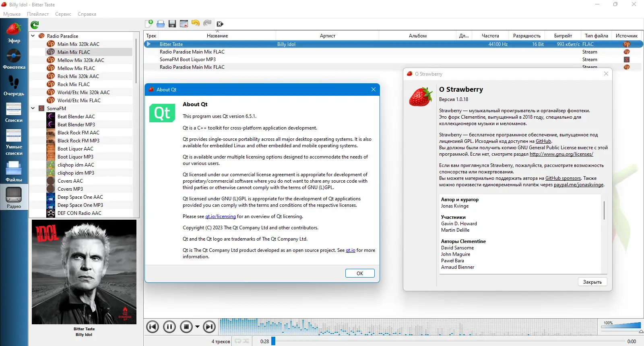
Task: Collapse the Radio Paradise tree node
Action: [33, 36]
